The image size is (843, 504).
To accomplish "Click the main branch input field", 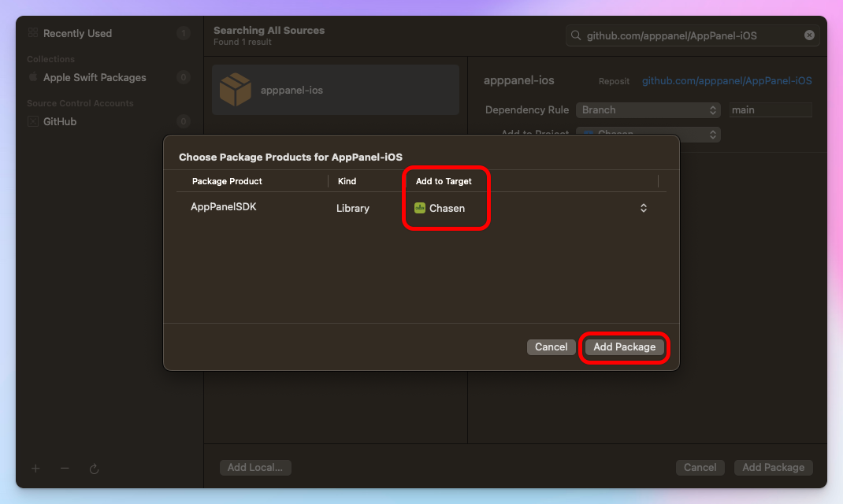I will (770, 109).
